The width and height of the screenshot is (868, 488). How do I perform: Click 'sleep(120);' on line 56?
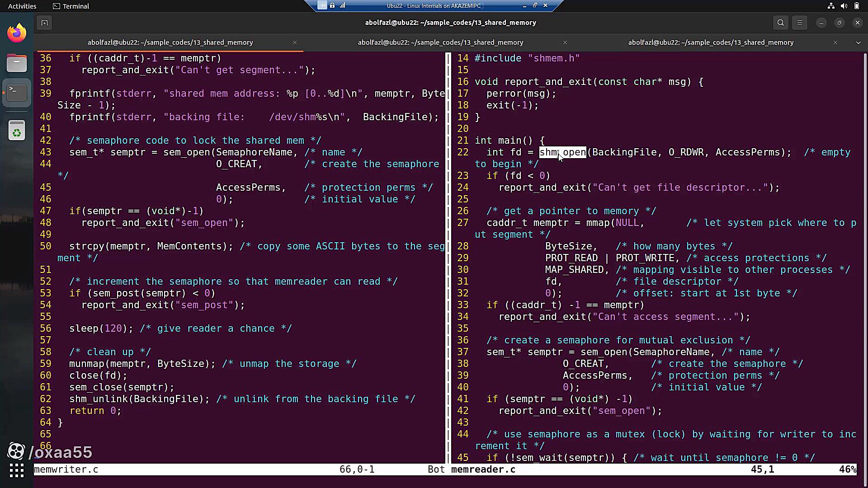[101, 328]
